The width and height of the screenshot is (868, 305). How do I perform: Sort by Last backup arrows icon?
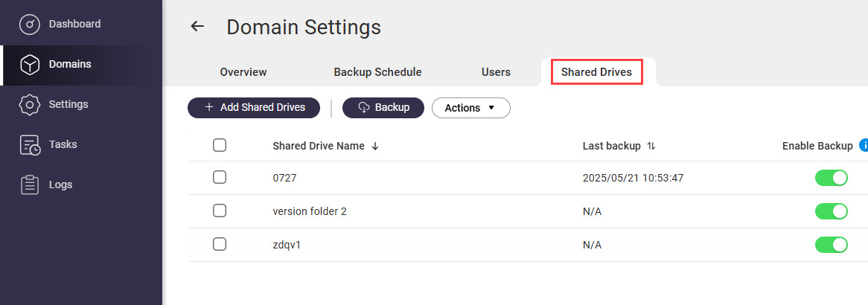click(651, 147)
